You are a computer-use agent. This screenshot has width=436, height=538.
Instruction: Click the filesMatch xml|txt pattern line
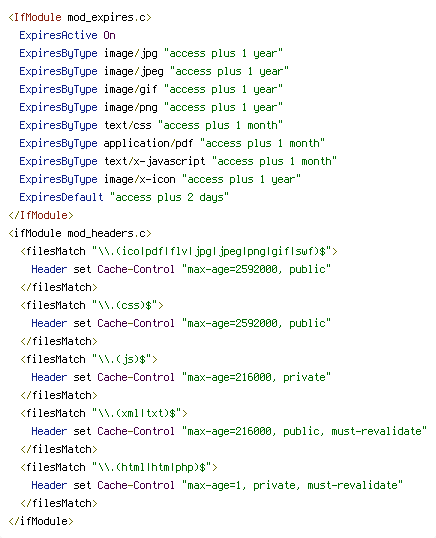tap(104, 413)
